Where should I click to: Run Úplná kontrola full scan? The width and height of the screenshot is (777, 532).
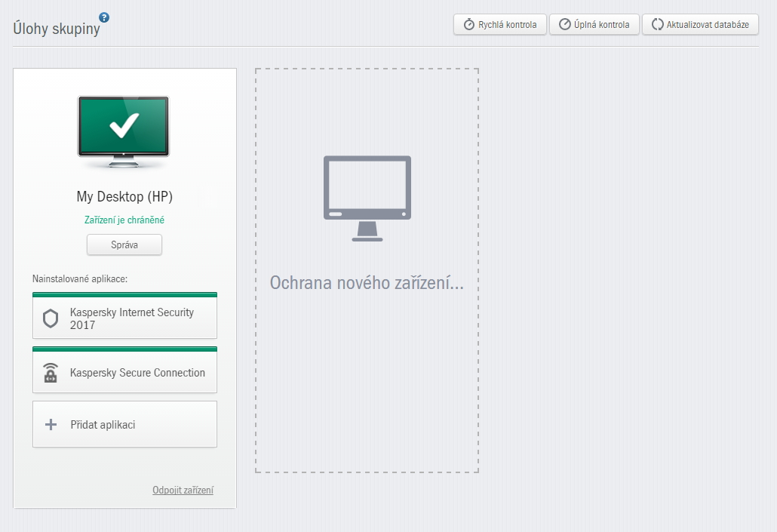pos(594,24)
